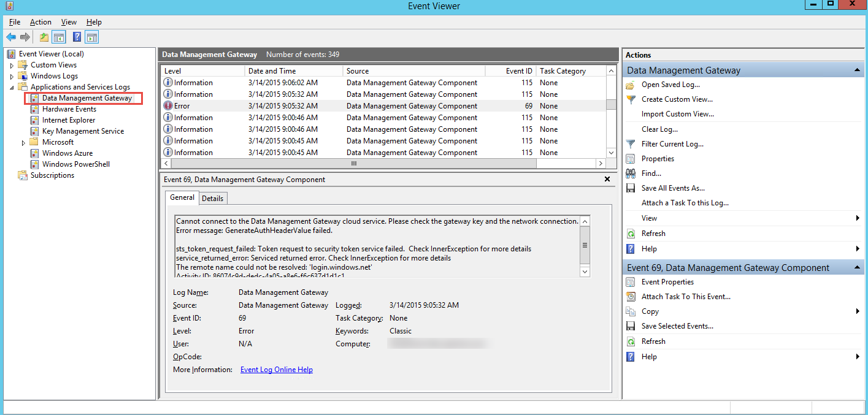
Task: Select Internet Explorer log
Action: (x=69, y=120)
